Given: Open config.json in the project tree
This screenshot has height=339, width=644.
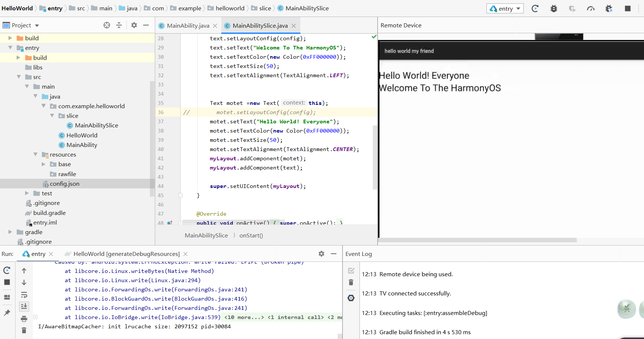Looking at the screenshot, I should pyautogui.click(x=64, y=184).
